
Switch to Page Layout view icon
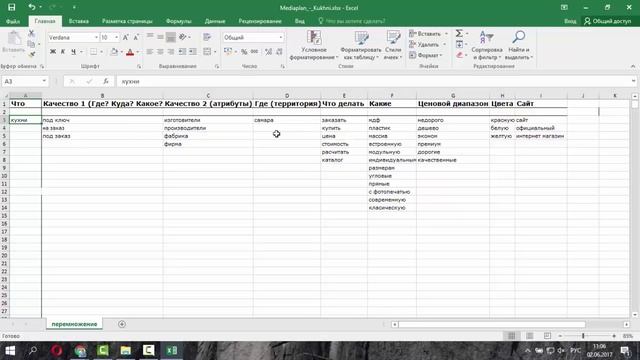coord(529,336)
